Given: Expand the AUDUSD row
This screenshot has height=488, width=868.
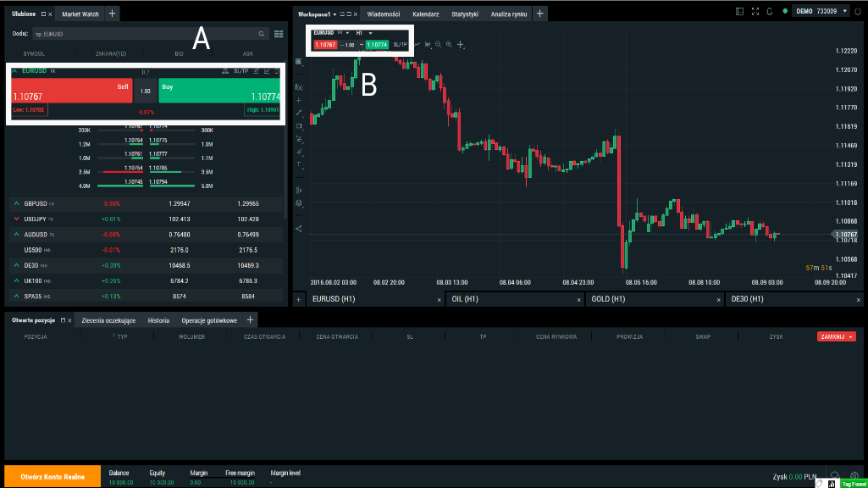Looking at the screenshot, I should tap(17, 235).
